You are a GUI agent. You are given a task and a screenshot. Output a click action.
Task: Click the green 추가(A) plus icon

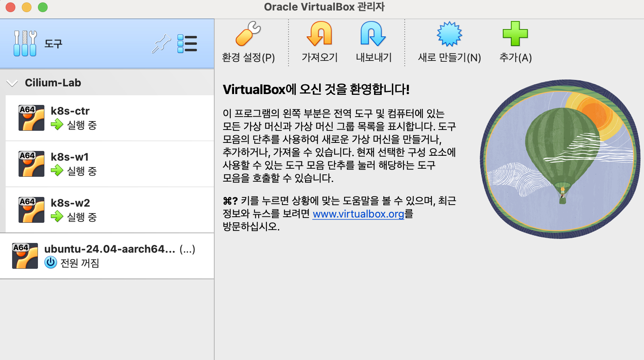click(x=515, y=33)
